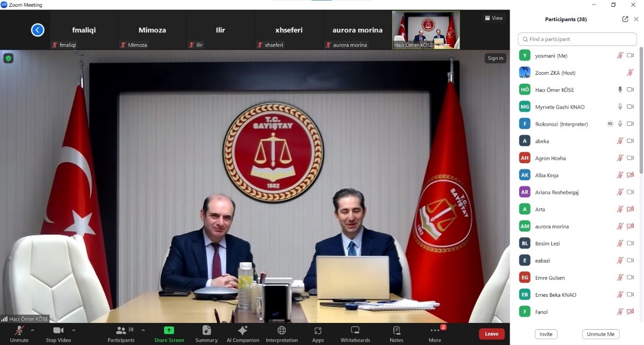Open Interpretation globe menu
644x345 pixels.
pyautogui.click(x=282, y=333)
